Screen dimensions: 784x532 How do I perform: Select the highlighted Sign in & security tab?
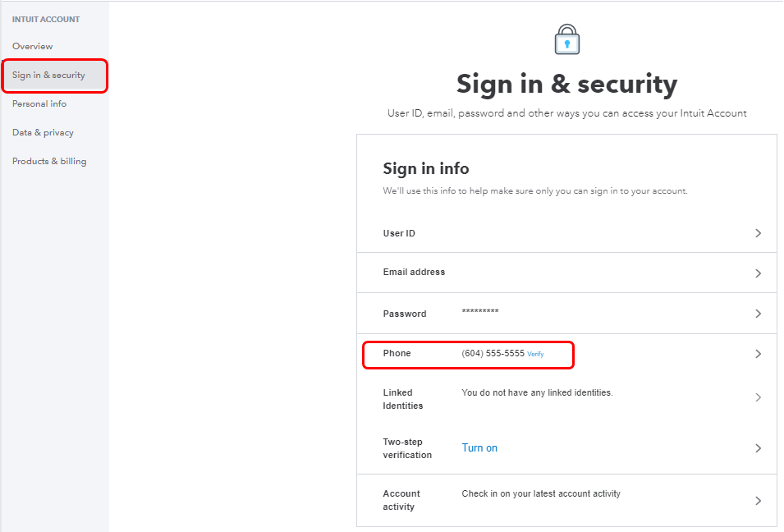[x=50, y=75]
